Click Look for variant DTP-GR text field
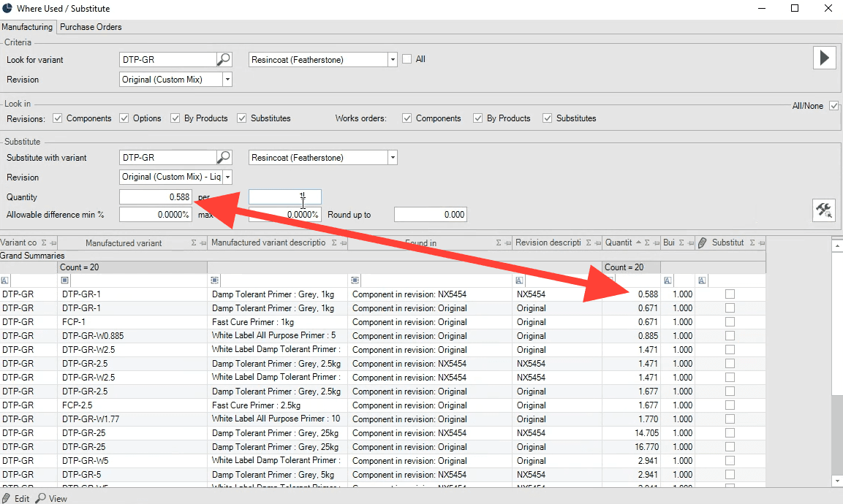The height and width of the screenshot is (504, 843). [x=167, y=60]
